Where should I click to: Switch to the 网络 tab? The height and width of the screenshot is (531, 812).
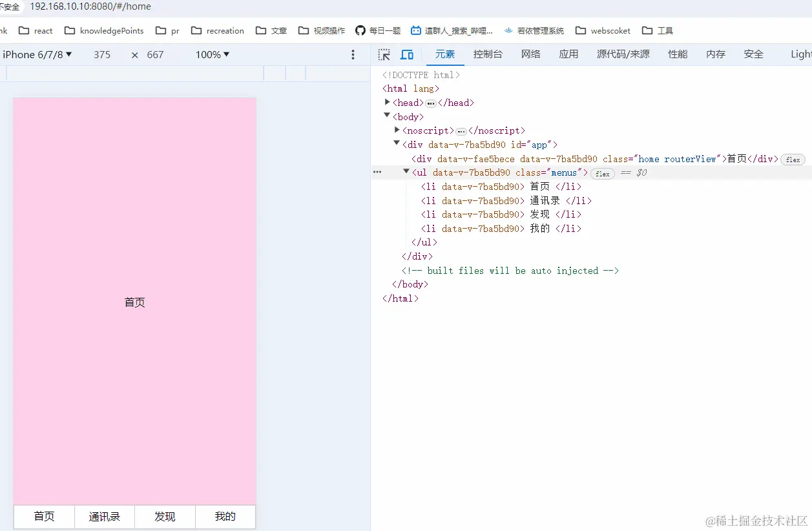[531, 55]
